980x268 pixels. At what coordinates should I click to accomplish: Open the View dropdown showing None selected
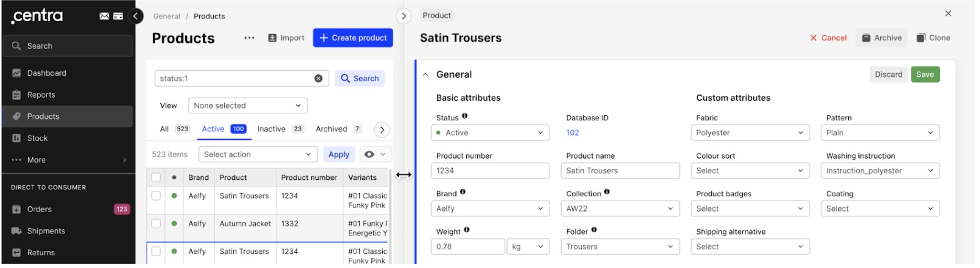click(x=248, y=105)
